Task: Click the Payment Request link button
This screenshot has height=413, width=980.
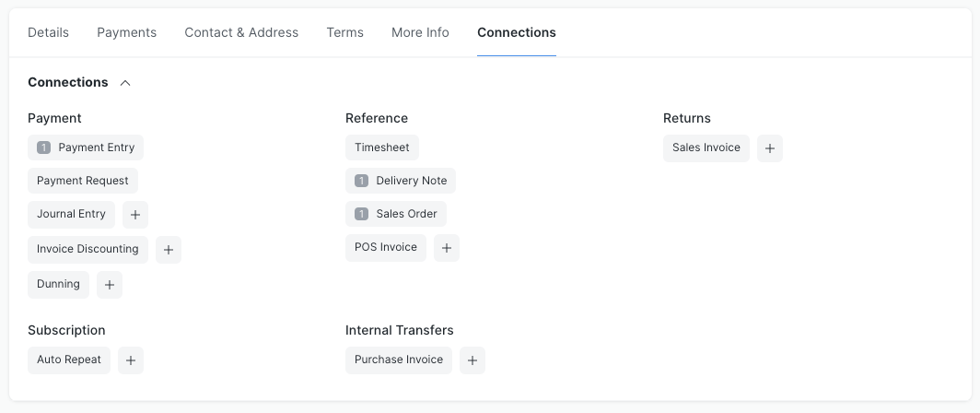Action: point(83,181)
